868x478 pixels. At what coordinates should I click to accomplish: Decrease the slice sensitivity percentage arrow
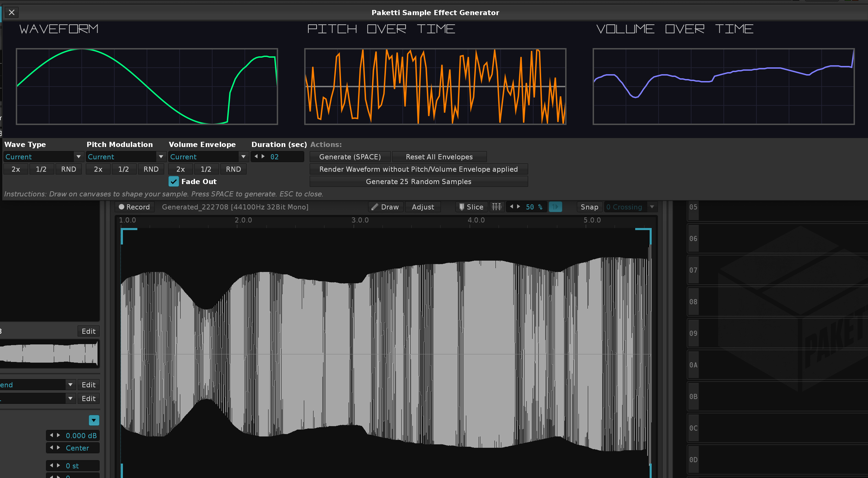pos(512,207)
